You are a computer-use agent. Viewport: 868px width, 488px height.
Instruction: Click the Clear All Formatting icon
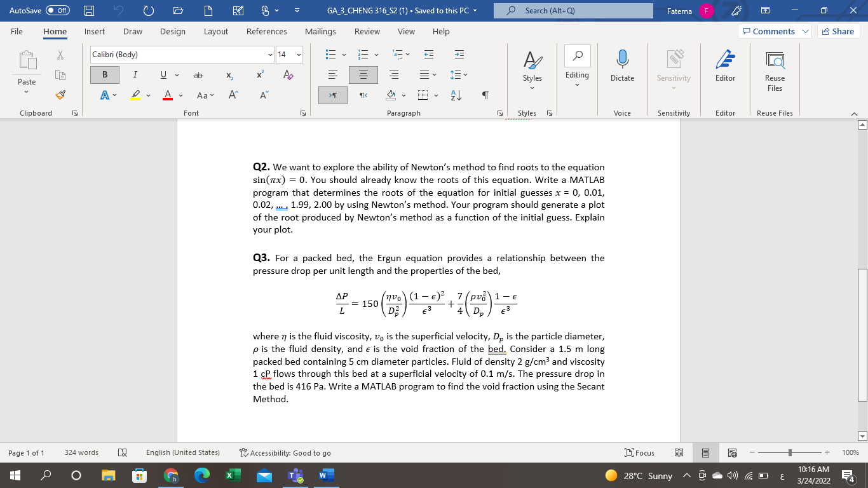coord(288,75)
